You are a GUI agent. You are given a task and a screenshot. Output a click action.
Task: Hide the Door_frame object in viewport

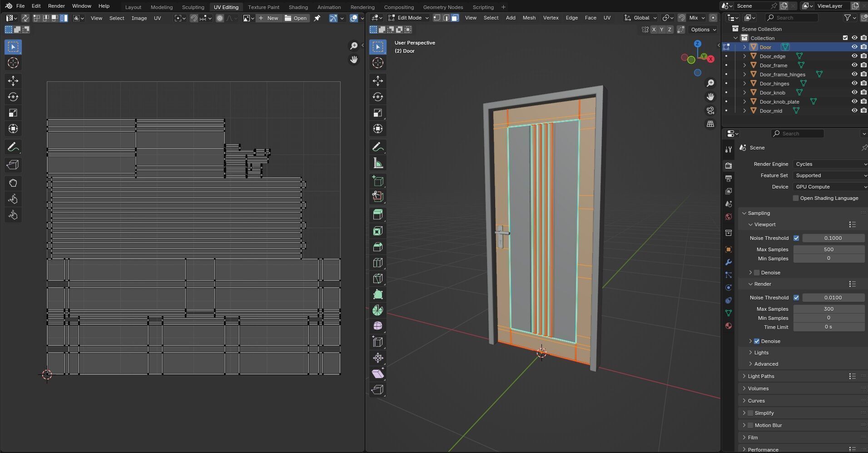[x=854, y=65]
